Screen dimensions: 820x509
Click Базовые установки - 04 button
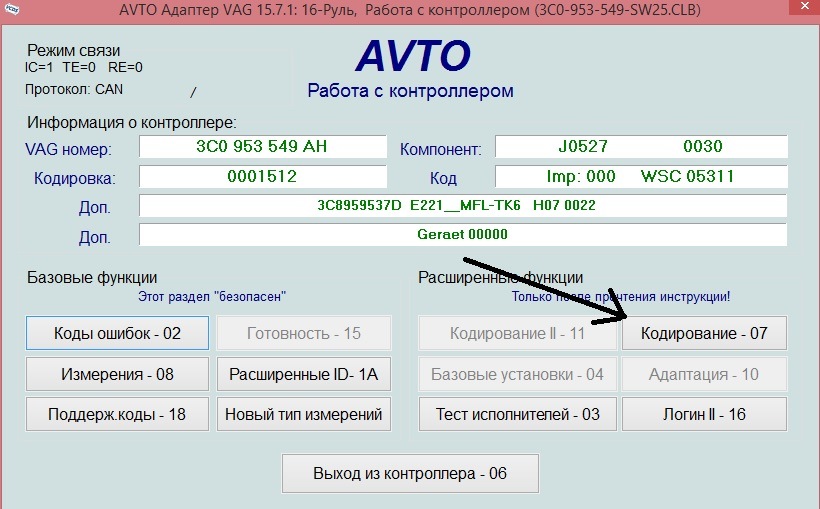pos(518,374)
